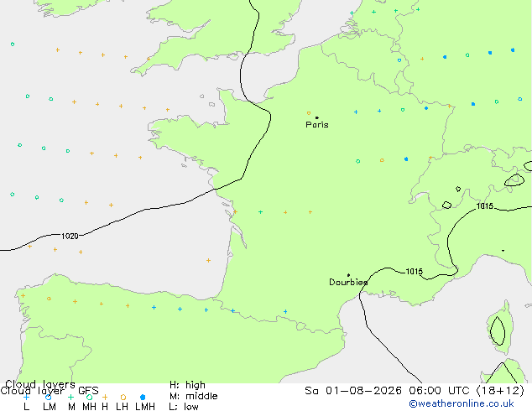The height and width of the screenshot is (411, 532).
Task: Click the green circle legend symbol for MH
Action: (x=89, y=397)
